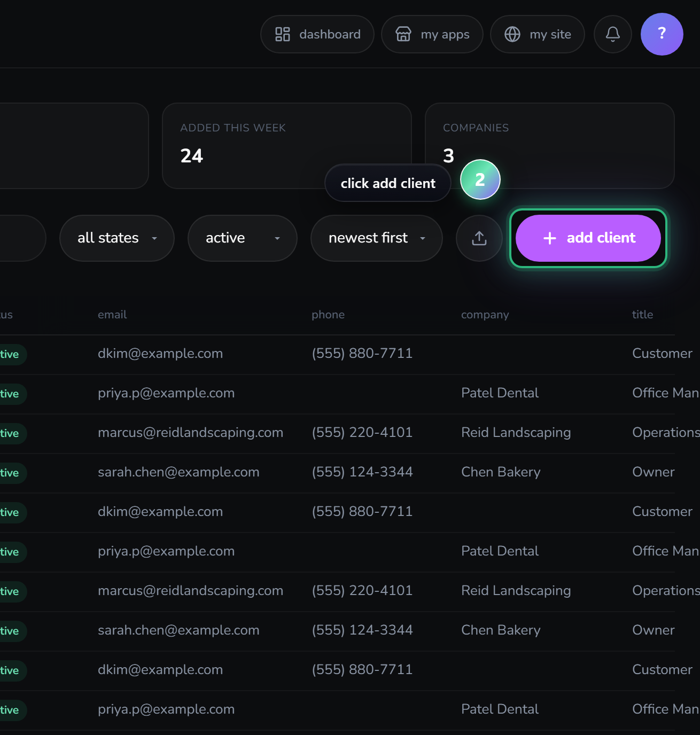700x735 pixels.
Task: Click the export upload icon button
Action: pos(479,238)
